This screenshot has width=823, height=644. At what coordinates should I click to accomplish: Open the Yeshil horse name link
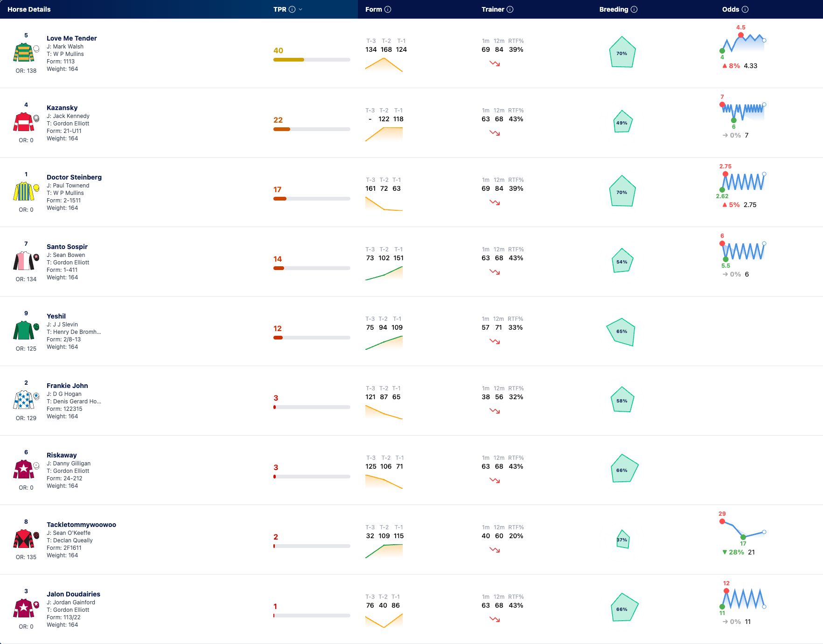point(56,316)
